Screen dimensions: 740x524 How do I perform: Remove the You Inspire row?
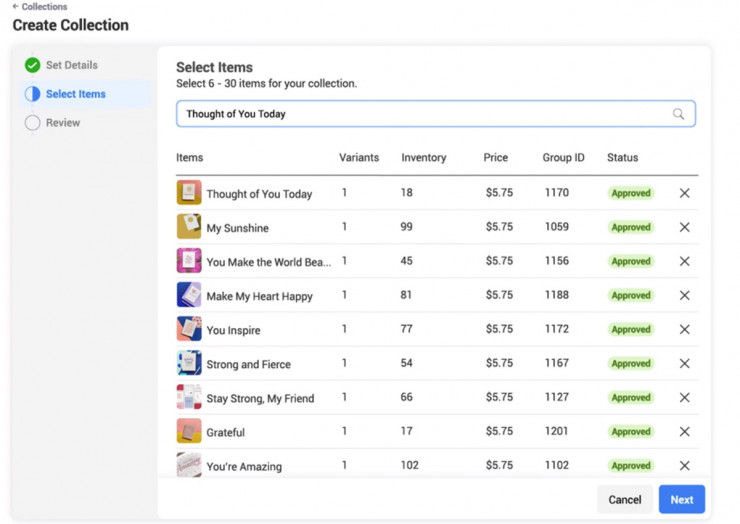click(x=684, y=329)
